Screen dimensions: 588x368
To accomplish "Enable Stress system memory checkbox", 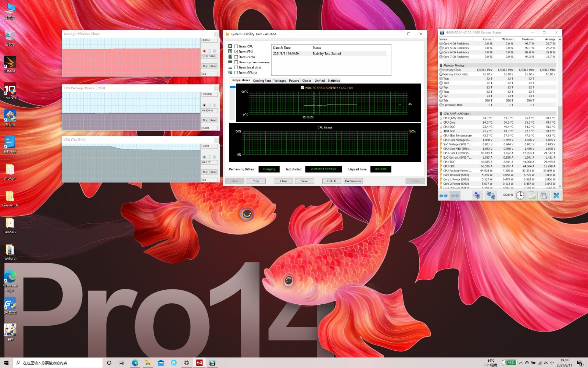I will 236,62.
